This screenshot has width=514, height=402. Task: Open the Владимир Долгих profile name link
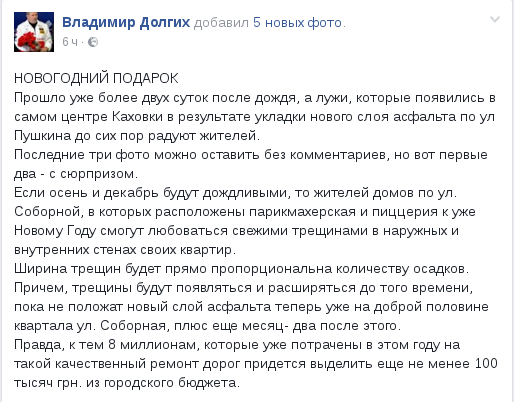tap(126, 22)
